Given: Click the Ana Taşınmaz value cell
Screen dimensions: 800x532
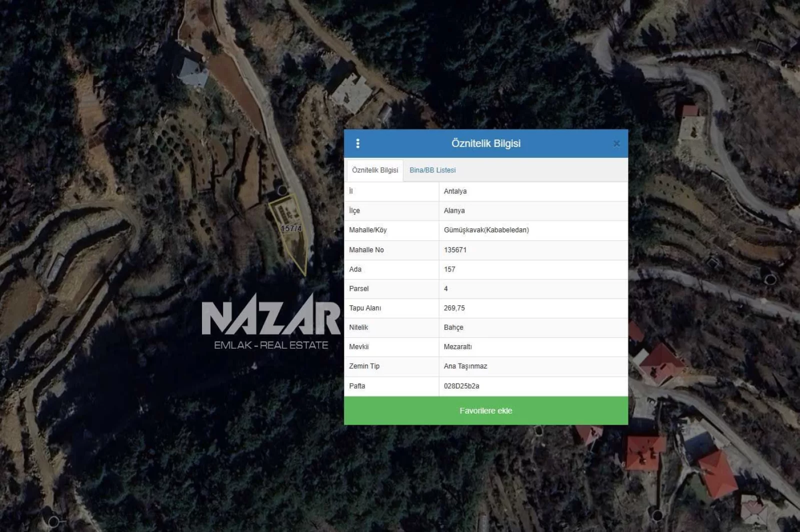Looking at the screenshot, I should (465, 366).
